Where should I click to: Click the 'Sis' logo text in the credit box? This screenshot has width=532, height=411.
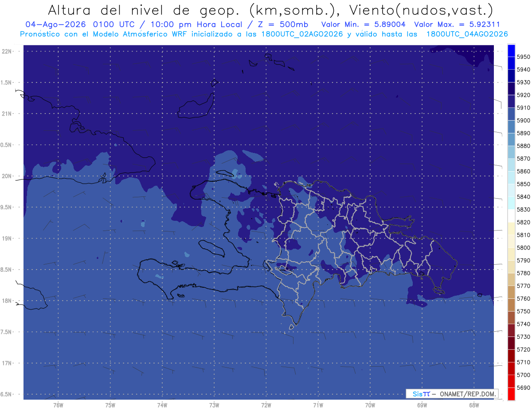point(418,394)
